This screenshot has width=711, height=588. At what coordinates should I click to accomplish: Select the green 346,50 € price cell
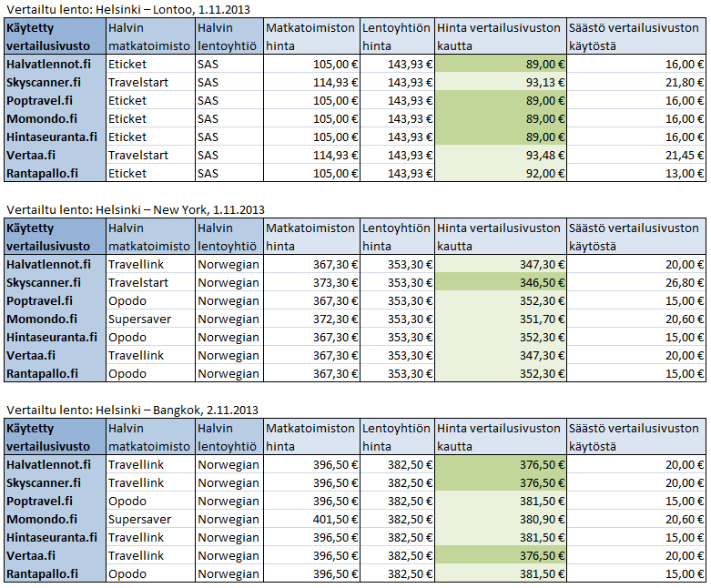[x=500, y=282]
